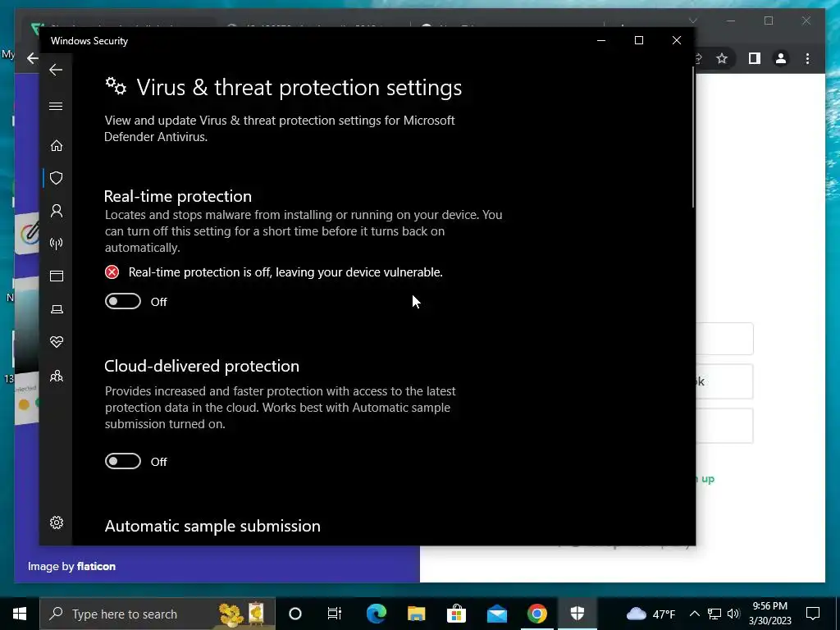Switch to Chrome from taskbar
The image size is (840, 630).
(x=536, y=614)
